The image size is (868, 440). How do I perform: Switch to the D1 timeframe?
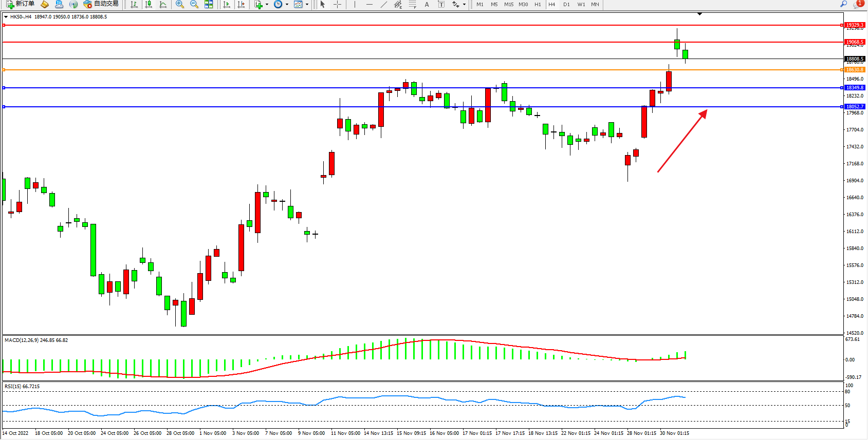[566, 4]
